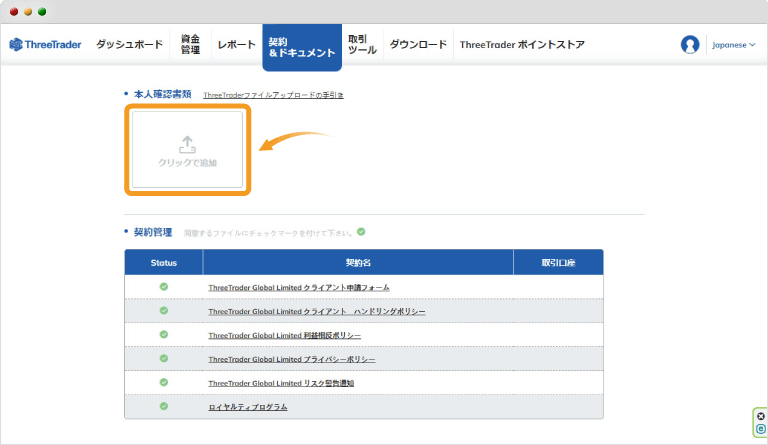Click the upload arrow icon for documents
The width and height of the screenshot is (768, 445).
pos(187,145)
